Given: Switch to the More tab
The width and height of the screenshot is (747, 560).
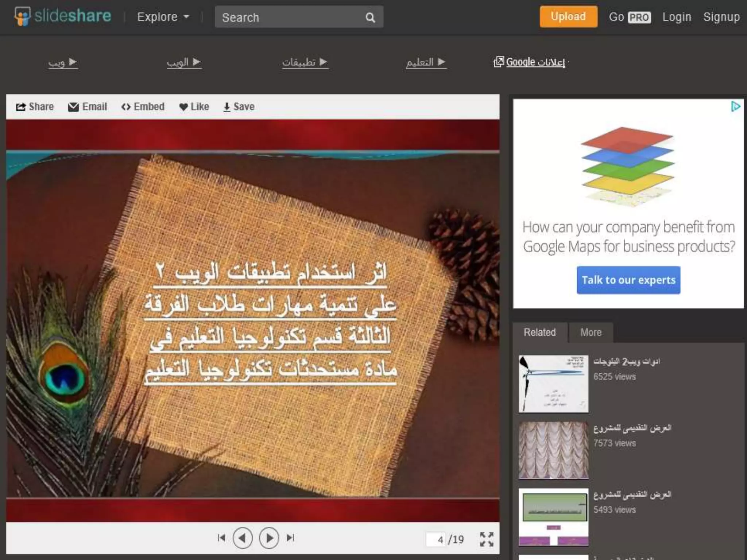Looking at the screenshot, I should click(x=591, y=332).
